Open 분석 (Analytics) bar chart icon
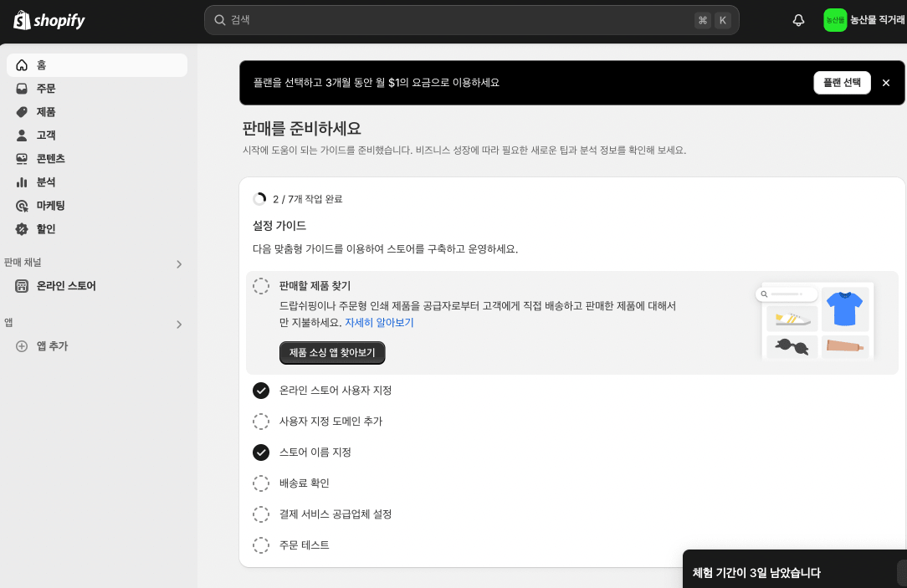 tap(22, 182)
